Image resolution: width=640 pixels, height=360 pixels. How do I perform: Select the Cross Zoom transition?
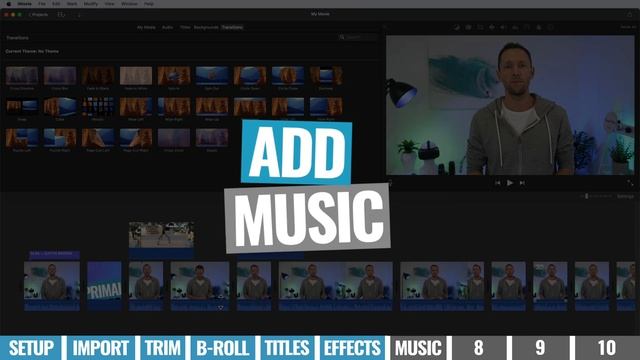click(174, 138)
